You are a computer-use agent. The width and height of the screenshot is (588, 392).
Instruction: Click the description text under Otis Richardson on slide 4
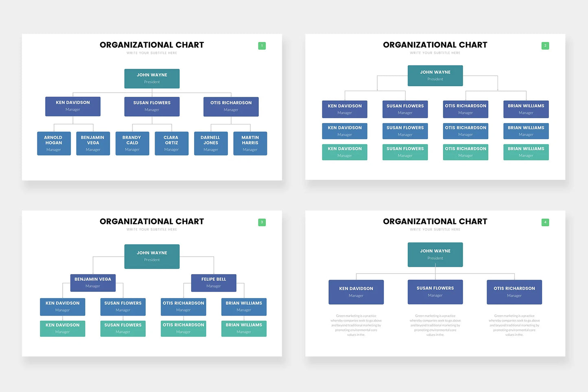514,325
